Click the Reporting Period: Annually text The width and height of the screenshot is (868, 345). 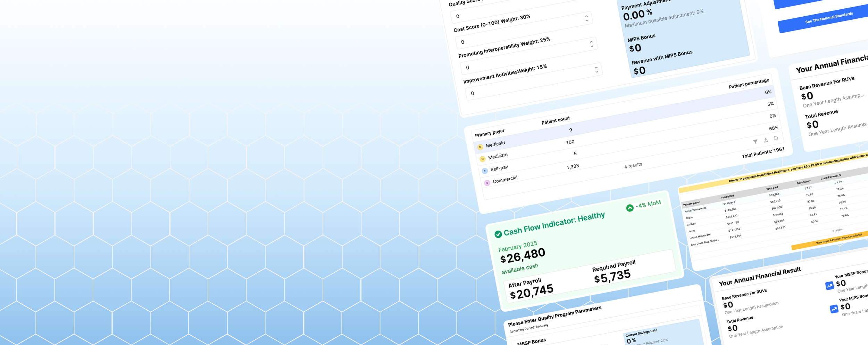click(529, 328)
